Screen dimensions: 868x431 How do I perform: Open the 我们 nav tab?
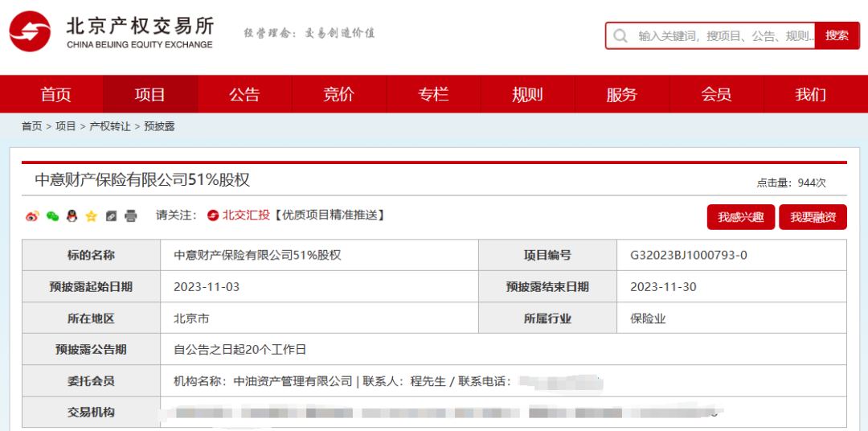coord(811,95)
